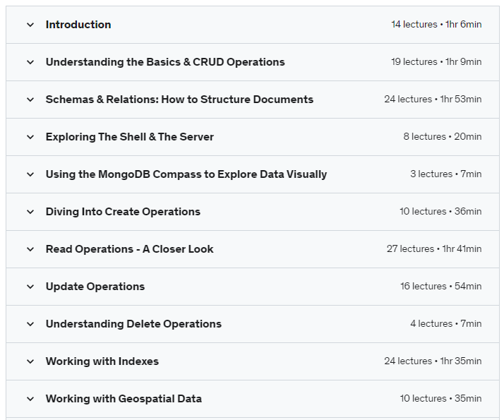Expand chevron beside Schemas & Relations section
The image size is (504, 420).
30,100
